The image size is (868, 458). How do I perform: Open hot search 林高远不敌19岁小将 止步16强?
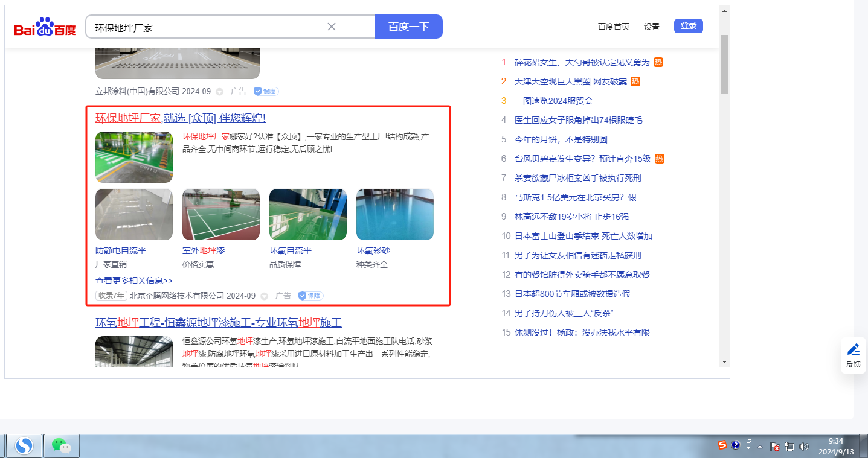pyautogui.click(x=572, y=217)
